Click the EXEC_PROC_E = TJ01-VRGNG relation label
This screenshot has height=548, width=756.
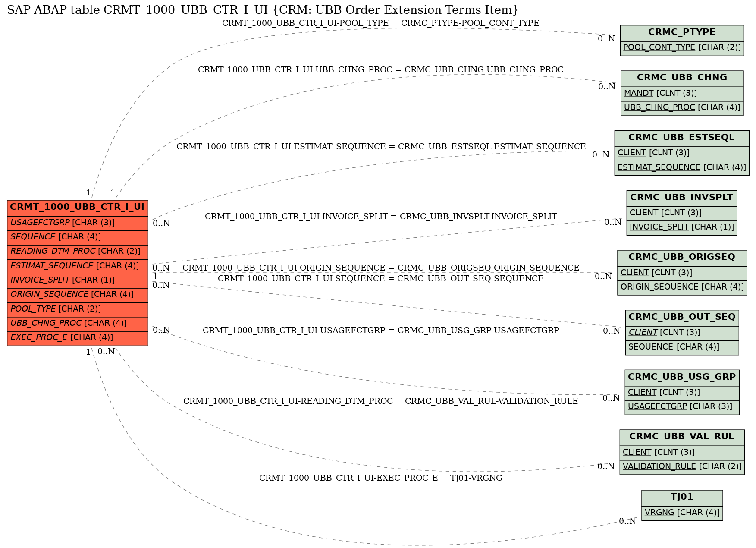[380, 478]
